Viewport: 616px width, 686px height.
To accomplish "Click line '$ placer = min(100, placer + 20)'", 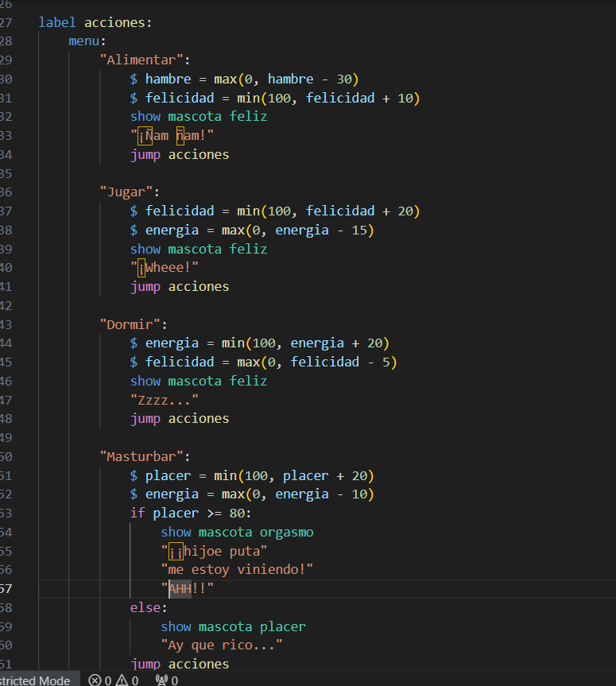I will 252,475.
